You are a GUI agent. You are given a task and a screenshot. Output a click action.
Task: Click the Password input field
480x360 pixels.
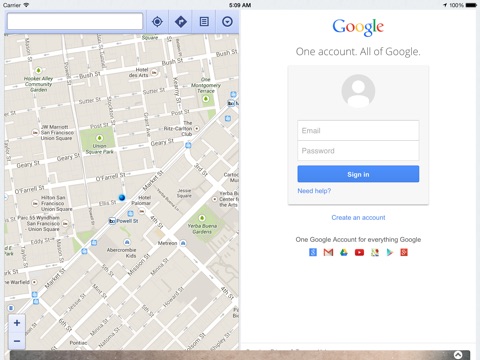click(x=358, y=151)
